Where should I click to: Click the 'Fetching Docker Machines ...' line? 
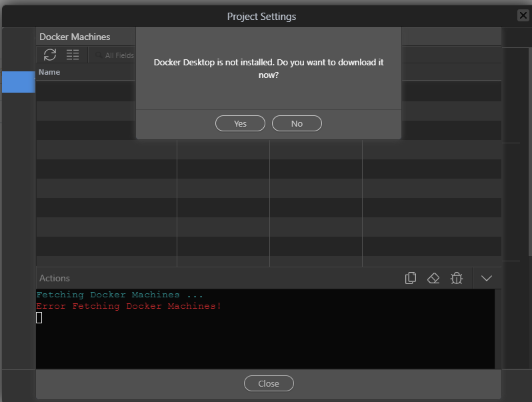[x=119, y=295]
